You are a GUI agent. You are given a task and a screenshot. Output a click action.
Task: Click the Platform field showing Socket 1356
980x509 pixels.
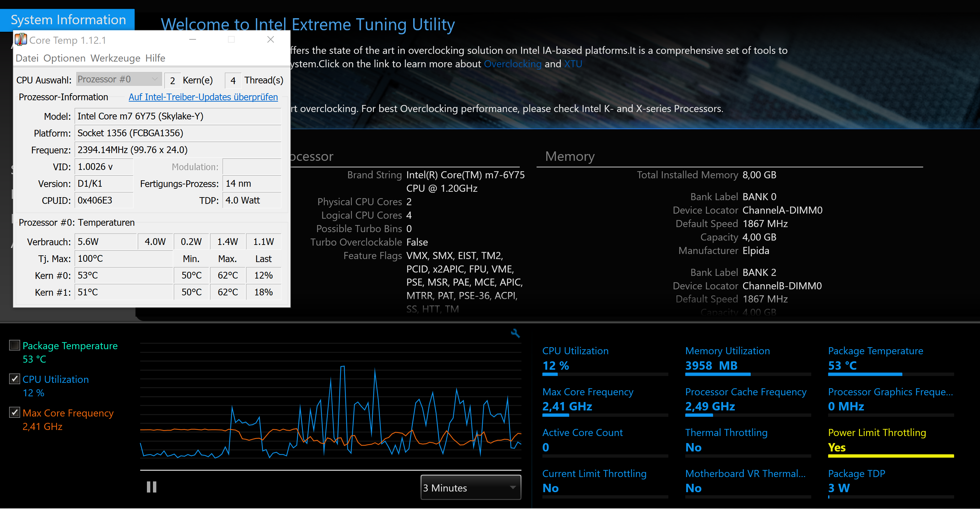pos(178,133)
